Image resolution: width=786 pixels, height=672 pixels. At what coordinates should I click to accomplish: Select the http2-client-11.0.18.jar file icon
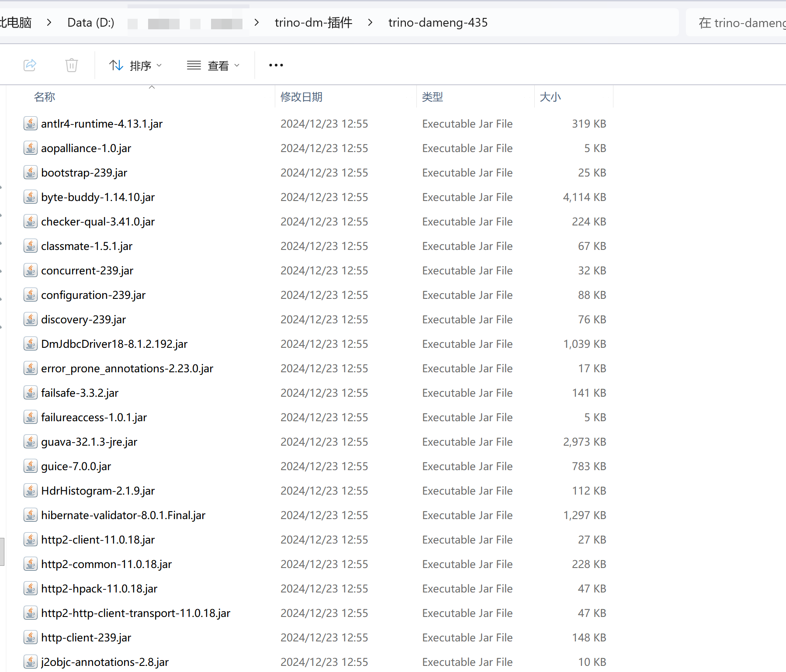[x=30, y=540]
